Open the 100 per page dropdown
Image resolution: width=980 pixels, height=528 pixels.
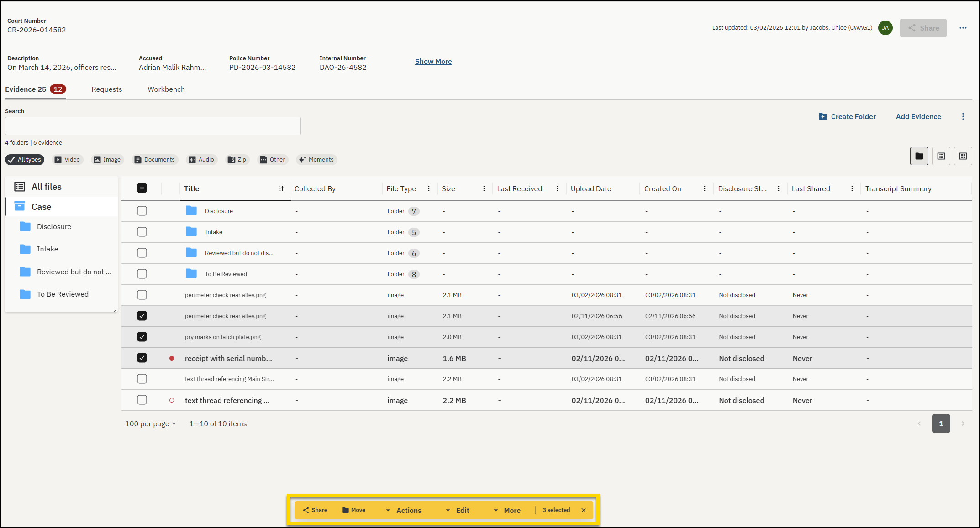(150, 423)
